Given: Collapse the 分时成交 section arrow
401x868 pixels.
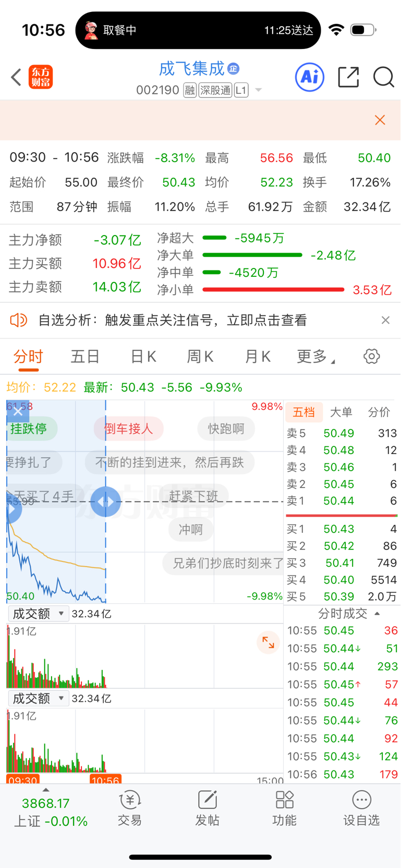Looking at the screenshot, I should tap(378, 614).
